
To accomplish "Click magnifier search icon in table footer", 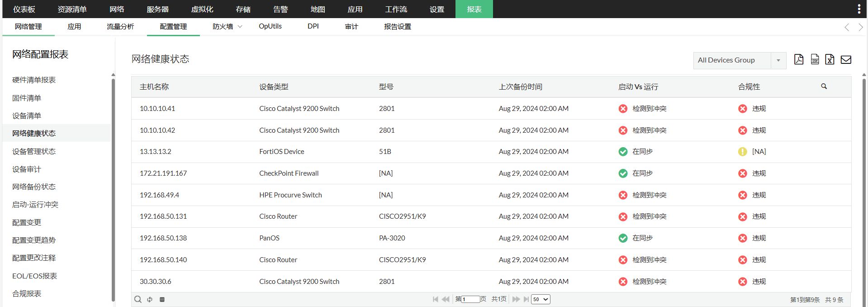I will [138, 299].
